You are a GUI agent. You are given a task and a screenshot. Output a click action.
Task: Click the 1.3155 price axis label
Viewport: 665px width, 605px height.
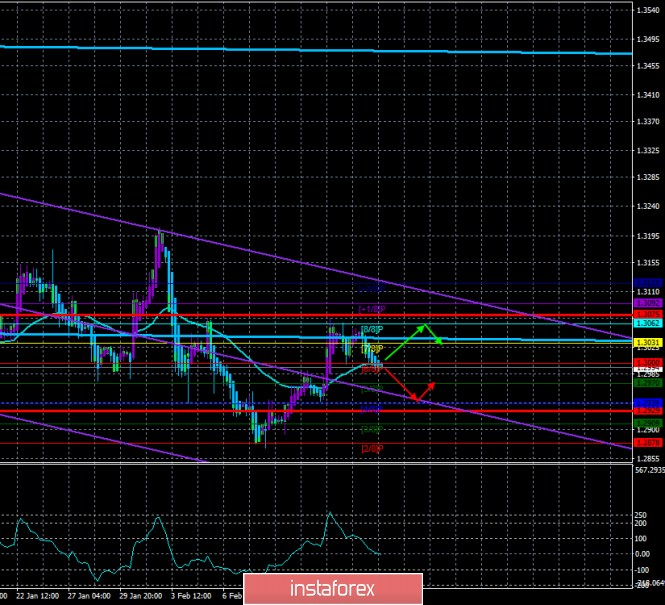pyautogui.click(x=648, y=262)
